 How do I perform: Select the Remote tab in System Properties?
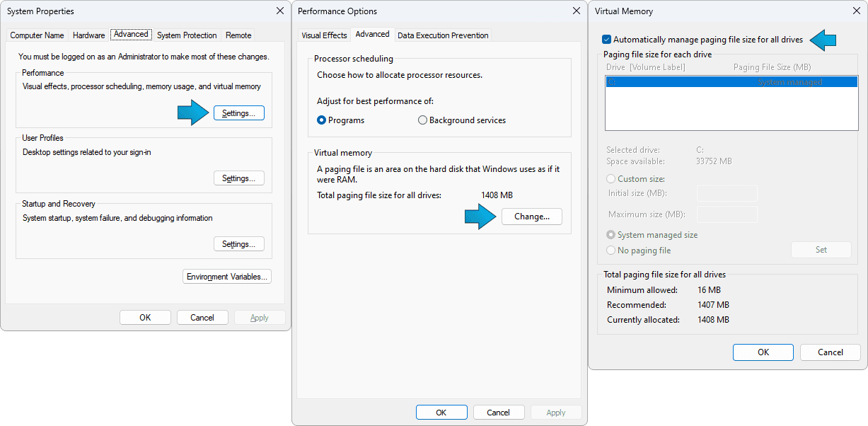(238, 35)
